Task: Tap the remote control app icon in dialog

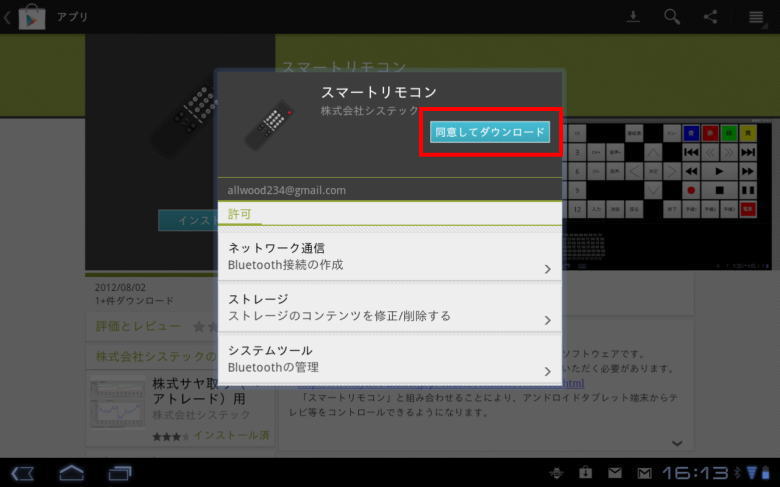Action: pyautogui.click(x=269, y=125)
